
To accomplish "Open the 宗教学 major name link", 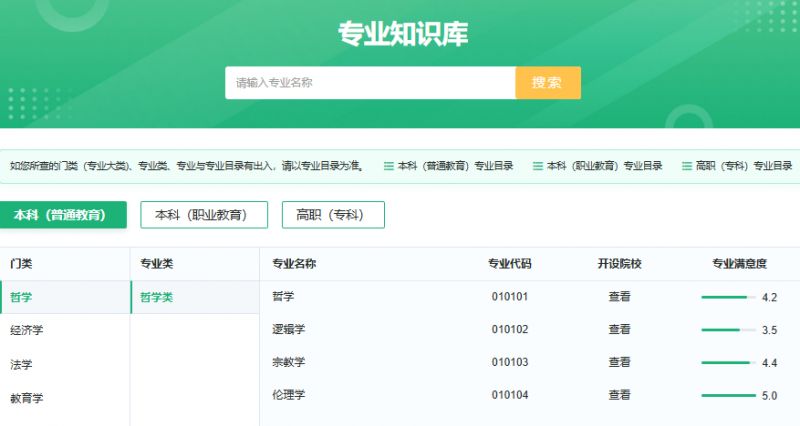I will pyautogui.click(x=289, y=362).
